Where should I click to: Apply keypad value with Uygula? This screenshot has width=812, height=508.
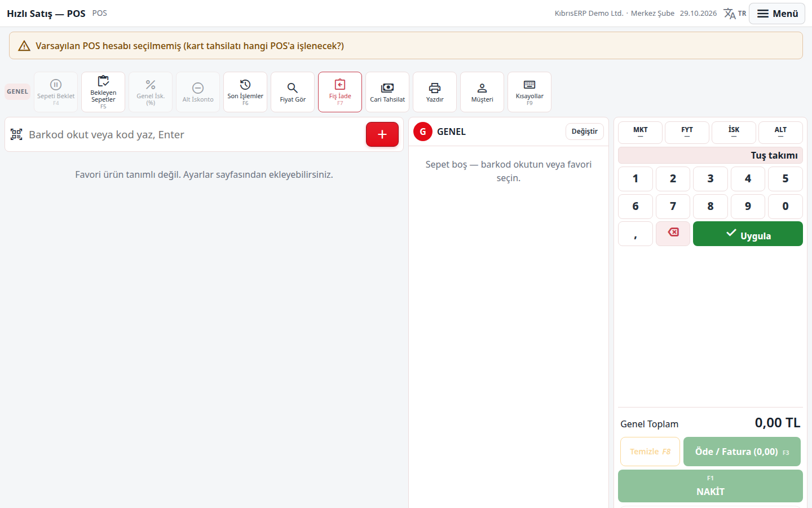tap(748, 234)
